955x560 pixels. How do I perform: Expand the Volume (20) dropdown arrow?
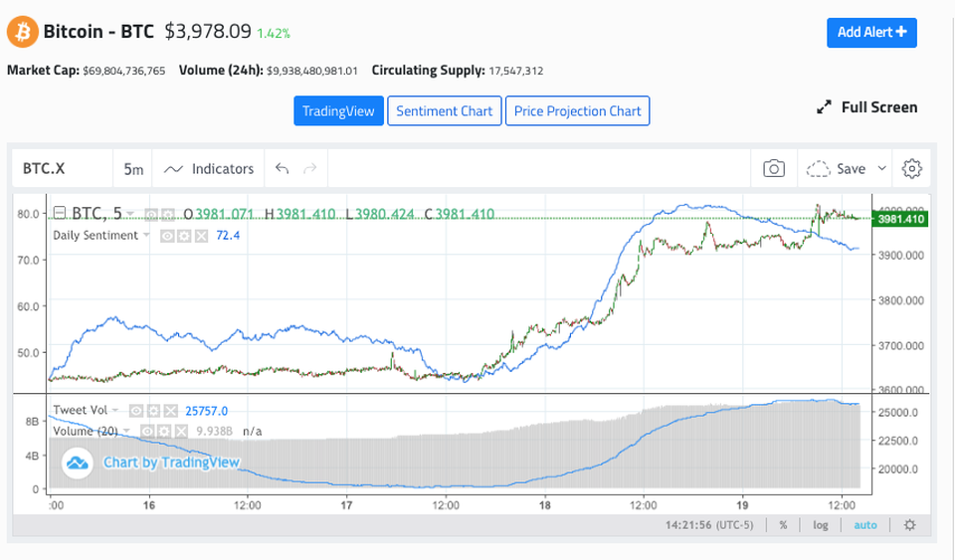coord(126,431)
